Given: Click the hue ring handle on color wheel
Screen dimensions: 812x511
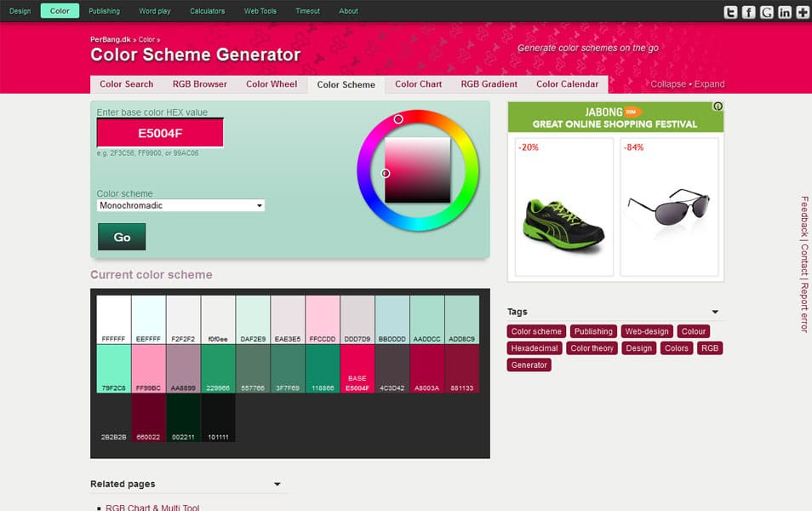Looking at the screenshot, I should tap(397, 119).
